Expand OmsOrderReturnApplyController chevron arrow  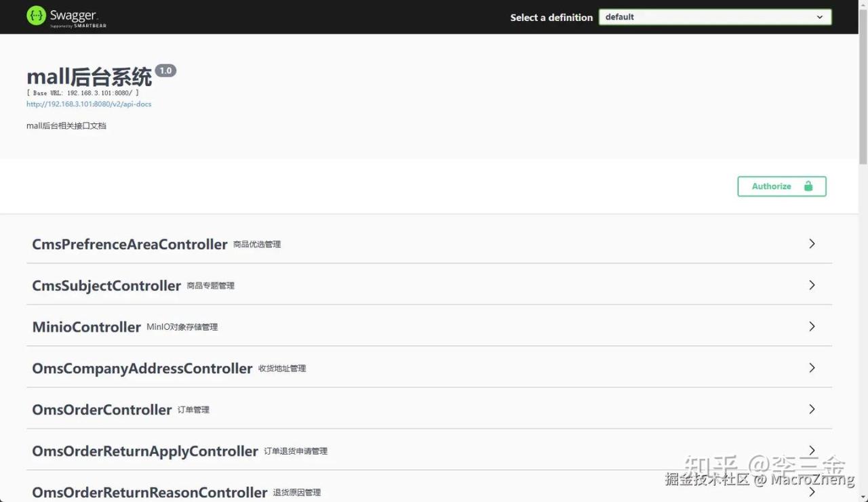(812, 451)
